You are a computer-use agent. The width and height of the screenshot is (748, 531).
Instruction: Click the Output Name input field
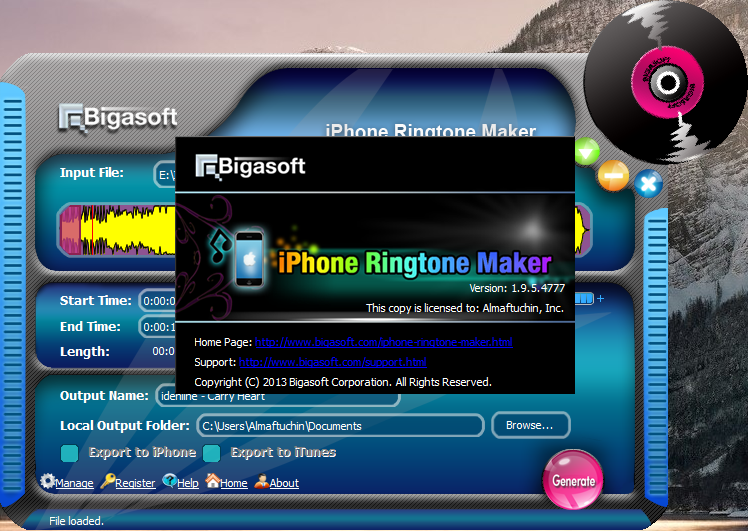pos(278,399)
